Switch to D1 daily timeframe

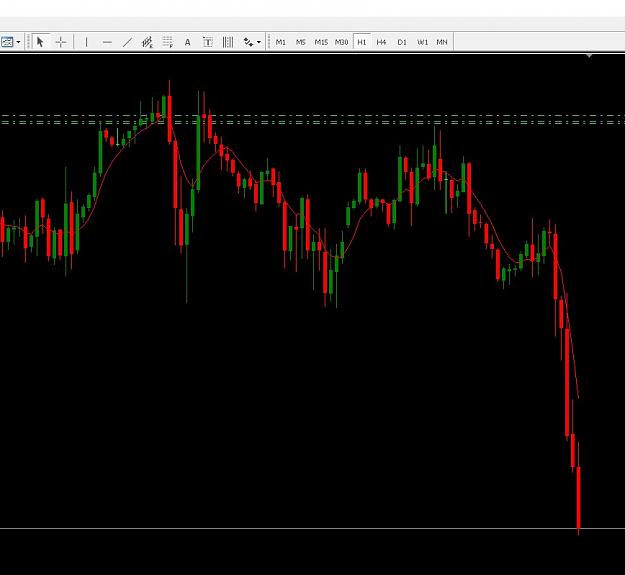coord(402,42)
